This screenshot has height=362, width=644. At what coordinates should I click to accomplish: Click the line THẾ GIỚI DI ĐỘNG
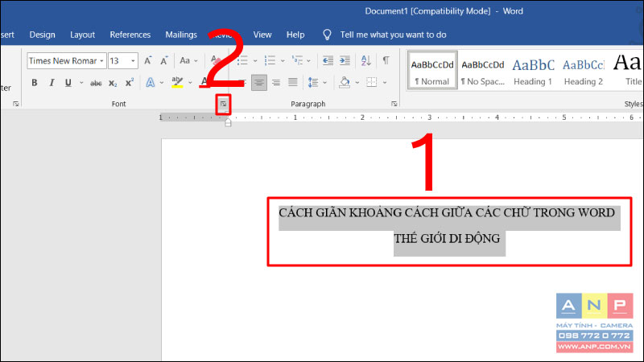(x=448, y=238)
